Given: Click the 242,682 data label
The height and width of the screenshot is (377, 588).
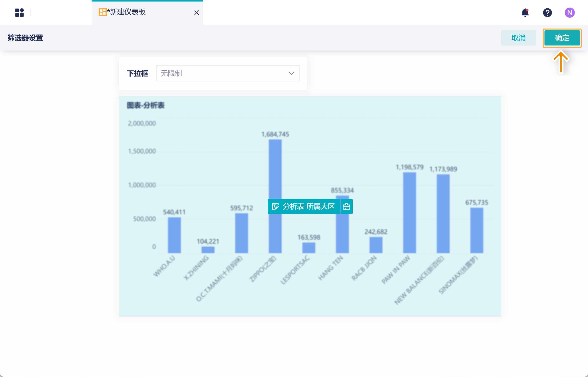Looking at the screenshot, I should 376,232.
